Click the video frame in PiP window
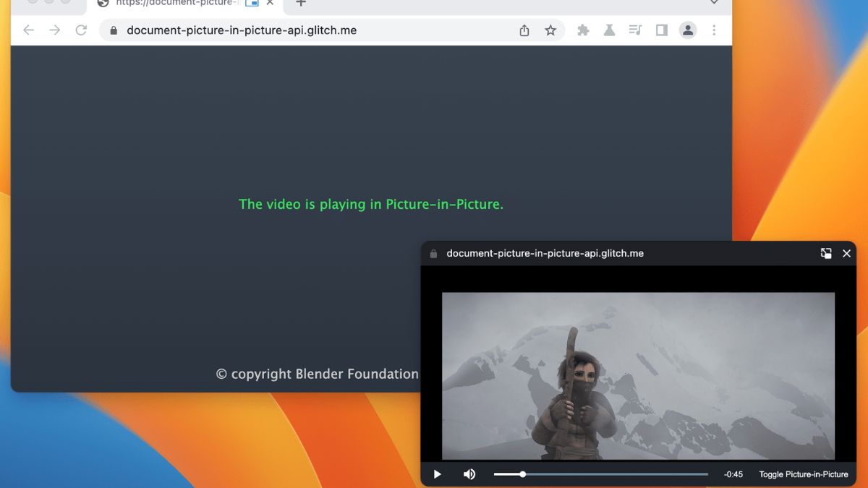The width and height of the screenshot is (868, 488). click(638, 376)
